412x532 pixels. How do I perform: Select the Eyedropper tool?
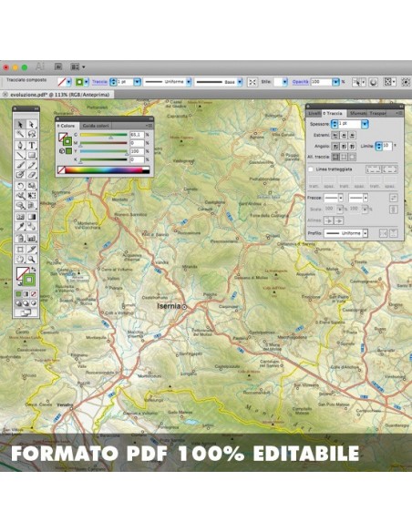tap(20, 227)
